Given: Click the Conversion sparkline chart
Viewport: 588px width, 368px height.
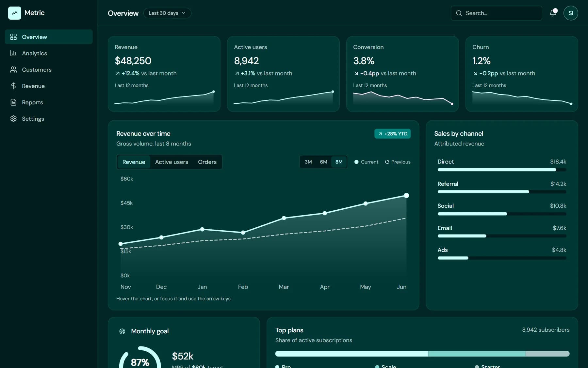Looking at the screenshot, I should coord(402,98).
